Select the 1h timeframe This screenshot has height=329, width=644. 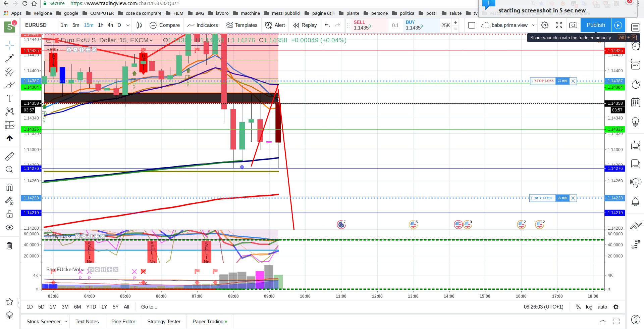[x=101, y=25]
